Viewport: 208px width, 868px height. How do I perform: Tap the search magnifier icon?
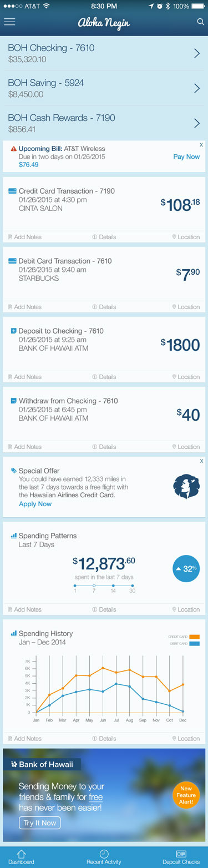point(200,22)
